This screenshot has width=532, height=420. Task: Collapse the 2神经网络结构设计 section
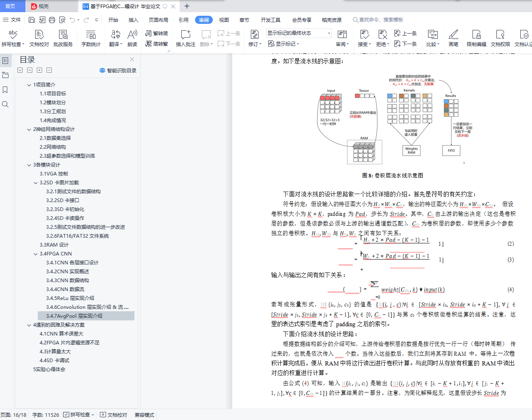(29, 129)
